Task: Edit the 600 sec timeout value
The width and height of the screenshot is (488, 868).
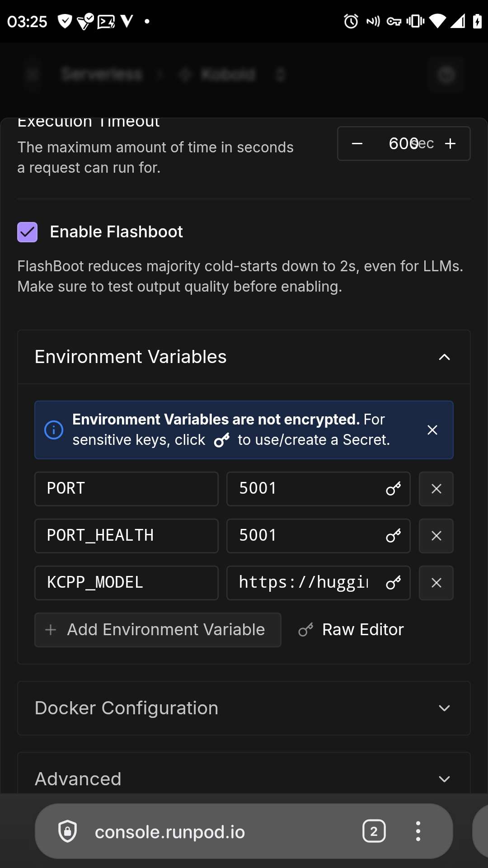Action: (x=404, y=144)
